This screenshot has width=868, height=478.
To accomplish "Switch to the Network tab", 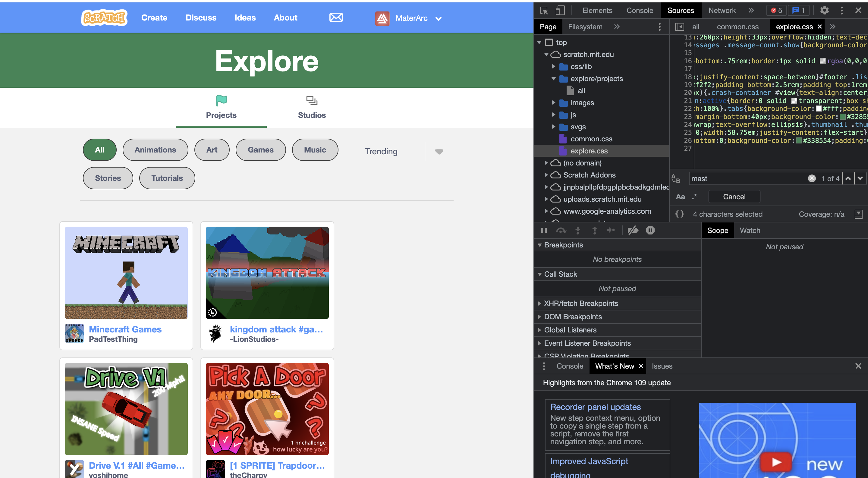I will (x=722, y=11).
